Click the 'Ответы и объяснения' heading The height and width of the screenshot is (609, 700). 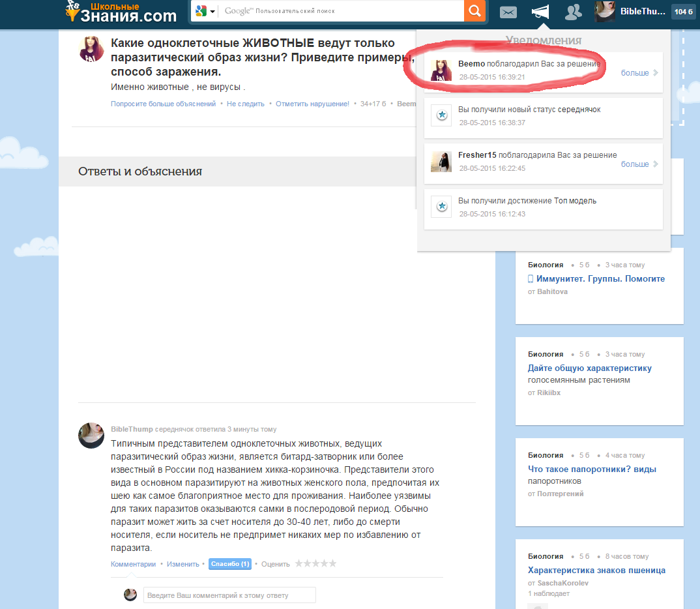pyautogui.click(x=140, y=171)
